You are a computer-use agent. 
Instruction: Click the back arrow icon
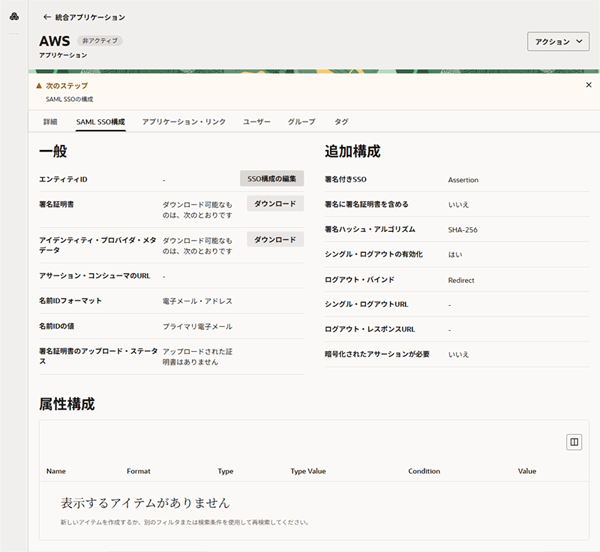(47, 17)
